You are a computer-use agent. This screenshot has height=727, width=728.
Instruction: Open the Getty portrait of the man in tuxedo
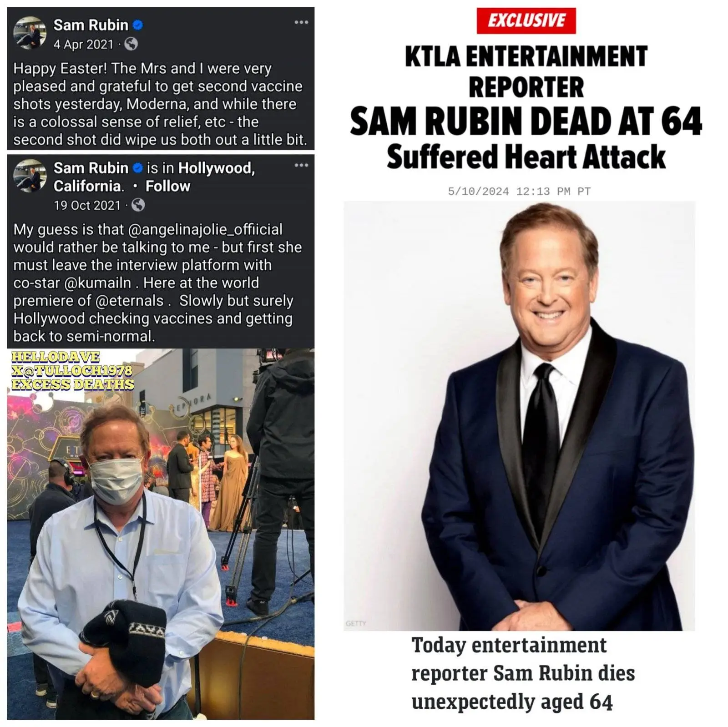519,416
